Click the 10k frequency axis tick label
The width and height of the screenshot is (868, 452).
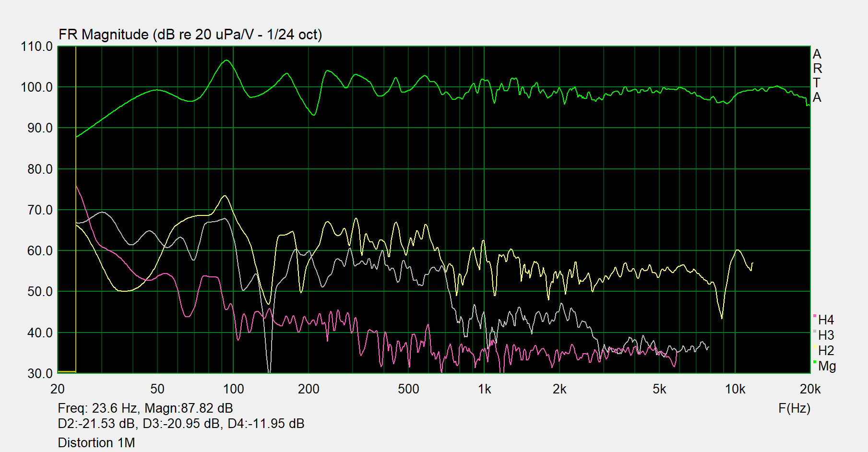click(735, 389)
